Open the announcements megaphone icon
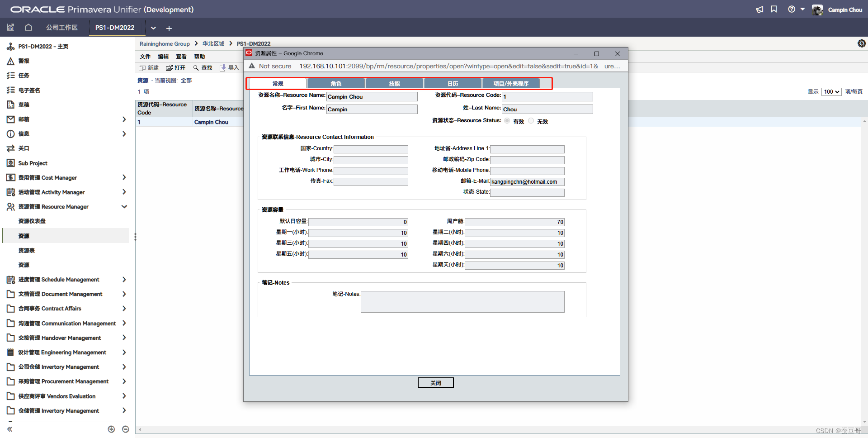868x438 pixels. 759,9
